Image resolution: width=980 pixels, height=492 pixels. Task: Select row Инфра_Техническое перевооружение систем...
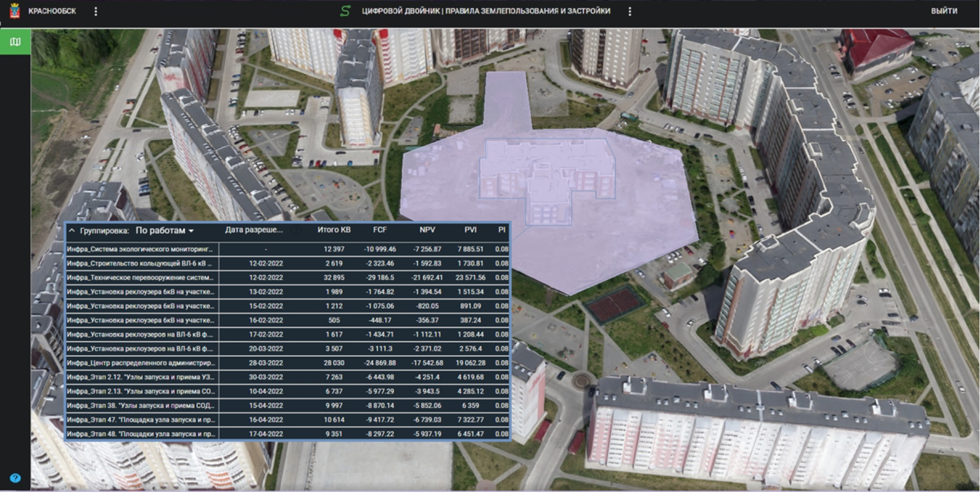[288, 277]
